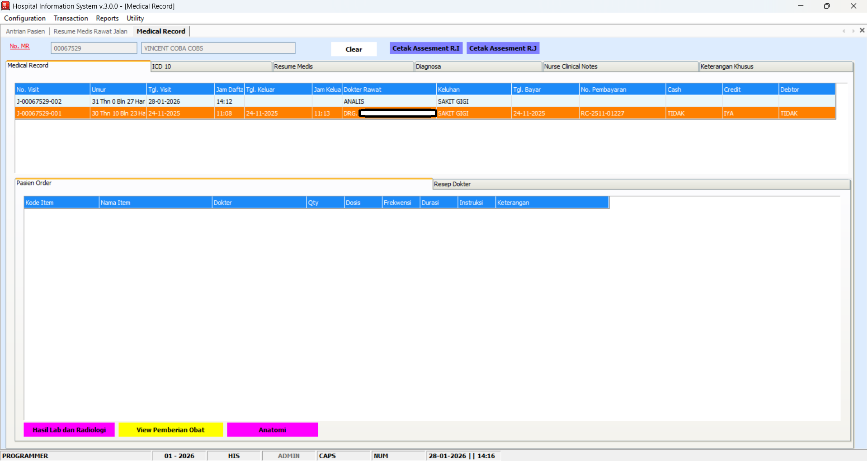868x461 pixels.
Task: Click the magenta Anatomi button
Action: point(272,430)
